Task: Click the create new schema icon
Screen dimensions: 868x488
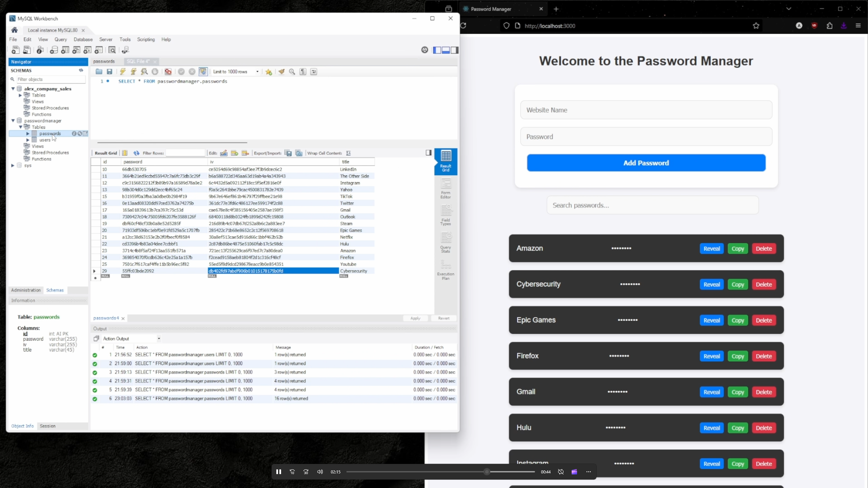Action: (x=54, y=50)
